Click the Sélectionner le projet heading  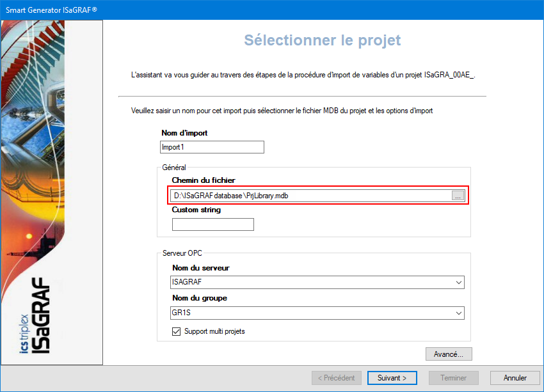pos(323,40)
